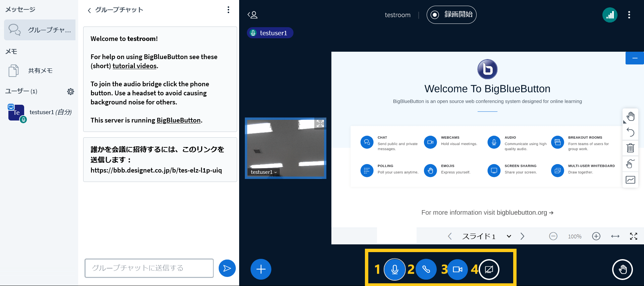Click the Emojis feature icon on the slide

pos(430,171)
